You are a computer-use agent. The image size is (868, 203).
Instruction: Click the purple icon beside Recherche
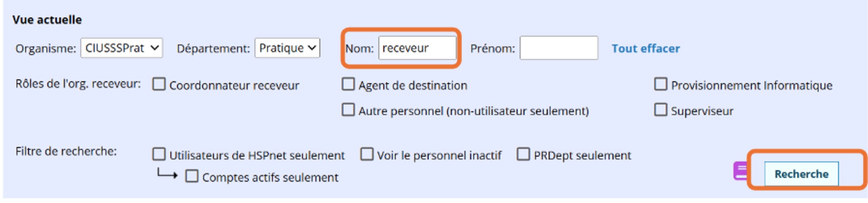click(x=741, y=171)
